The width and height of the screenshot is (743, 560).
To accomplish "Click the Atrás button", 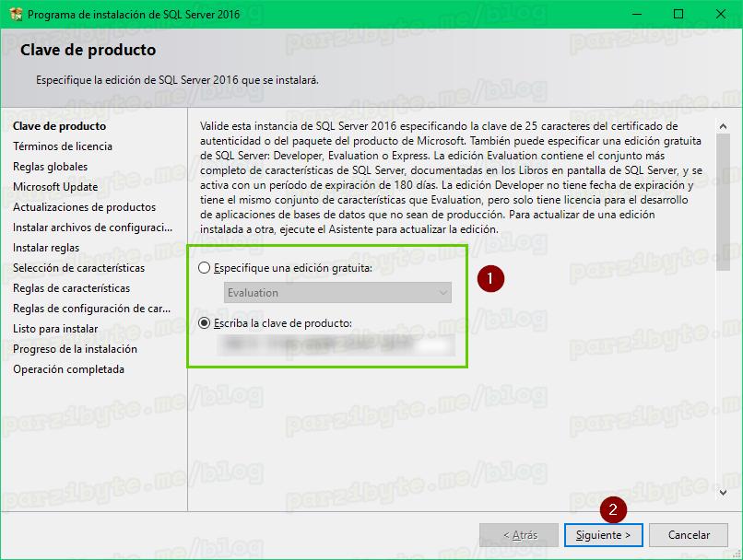I will (x=519, y=535).
